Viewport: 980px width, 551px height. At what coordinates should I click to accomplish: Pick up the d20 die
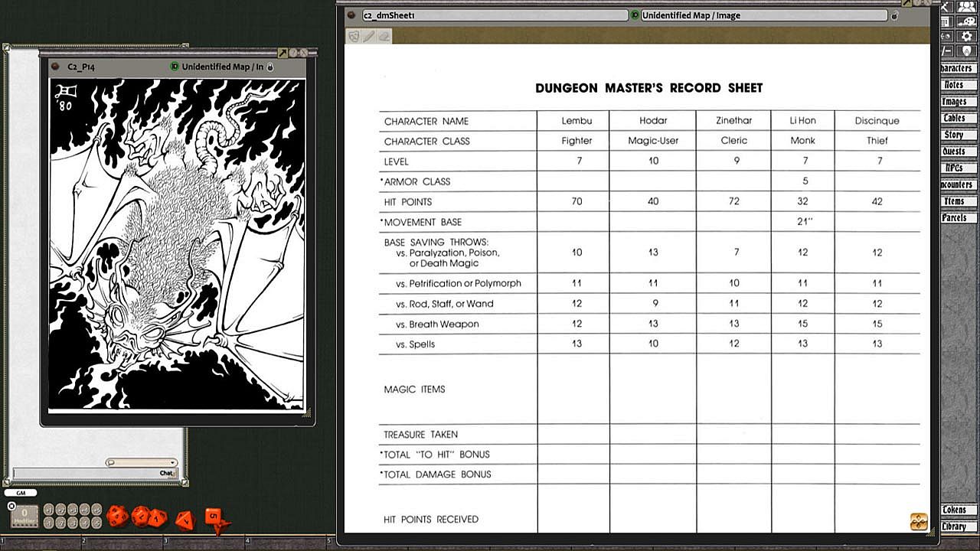pyautogui.click(x=117, y=517)
